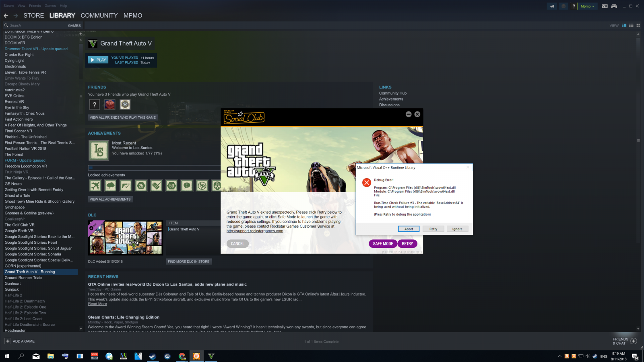Image resolution: width=644 pixels, height=362 pixels.
Task: Open the Games menu
Action: pos(50,6)
